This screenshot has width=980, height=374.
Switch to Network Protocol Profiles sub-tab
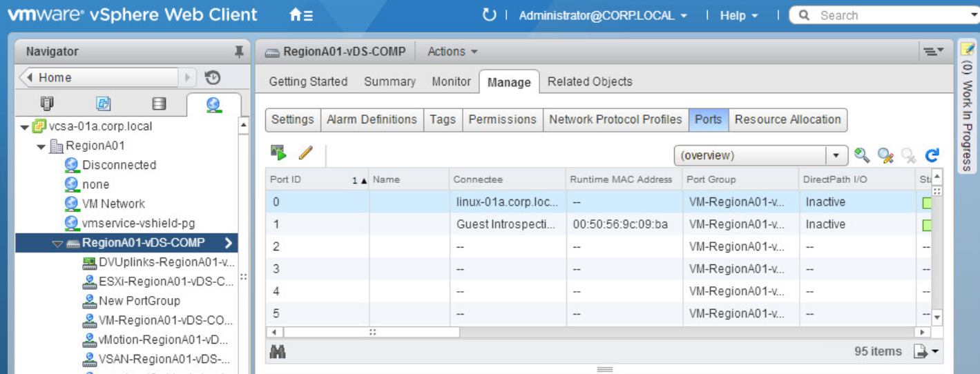click(x=616, y=119)
